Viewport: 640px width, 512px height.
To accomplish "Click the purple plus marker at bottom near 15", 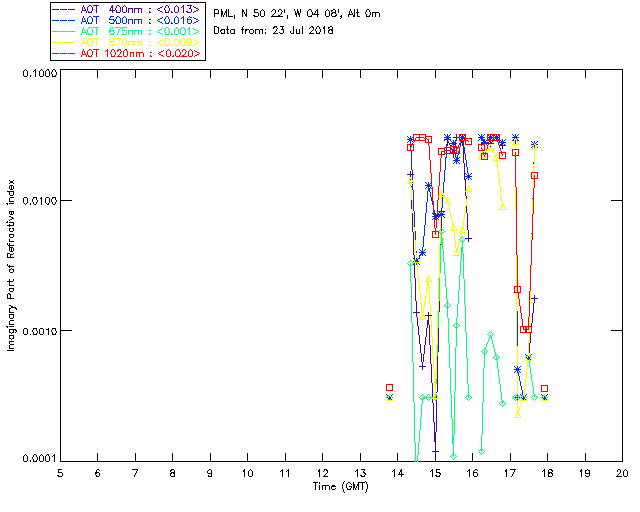I will coord(436,452).
